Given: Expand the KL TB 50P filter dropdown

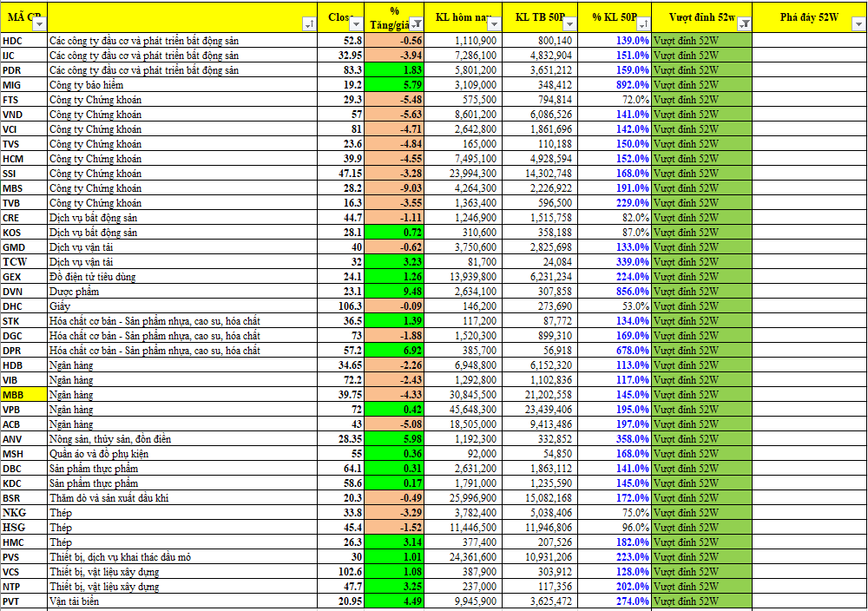Looking at the screenshot, I should 569,23.
